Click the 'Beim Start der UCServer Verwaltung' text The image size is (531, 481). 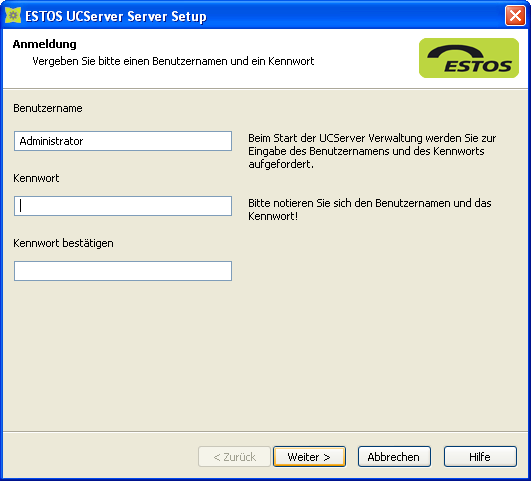(372, 151)
